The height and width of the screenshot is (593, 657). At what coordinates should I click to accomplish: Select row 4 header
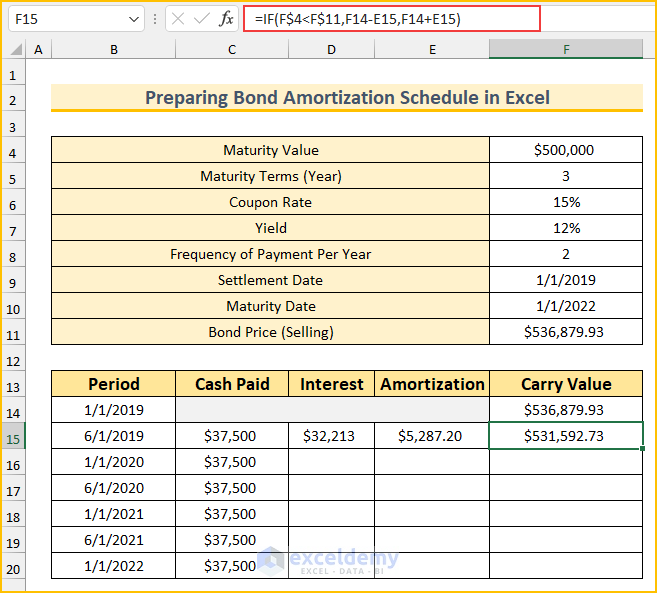tap(12, 150)
